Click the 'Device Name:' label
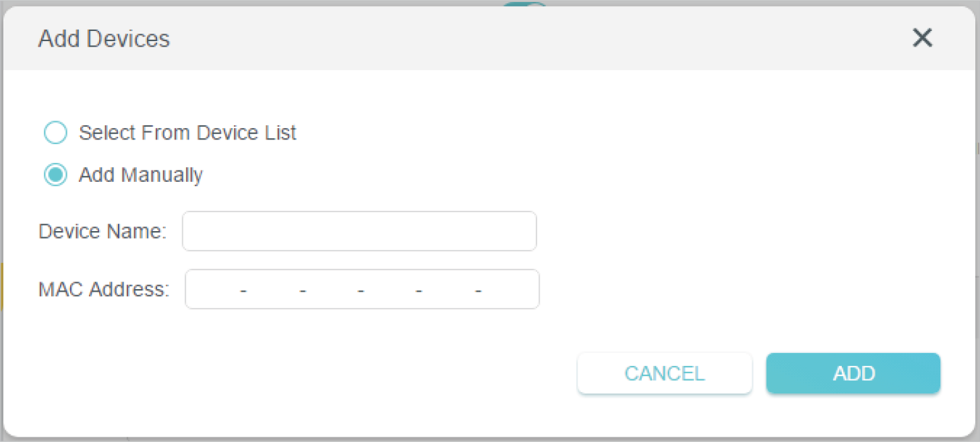 [x=102, y=231]
